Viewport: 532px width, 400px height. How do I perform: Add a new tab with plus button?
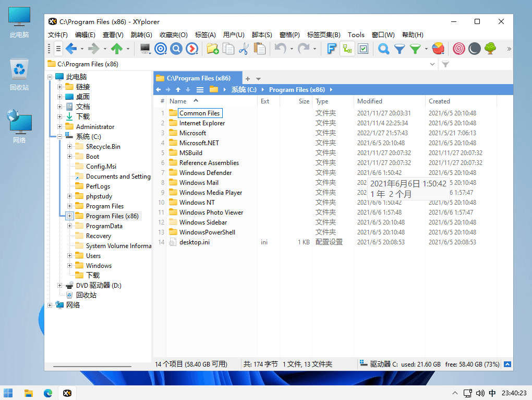tap(248, 79)
